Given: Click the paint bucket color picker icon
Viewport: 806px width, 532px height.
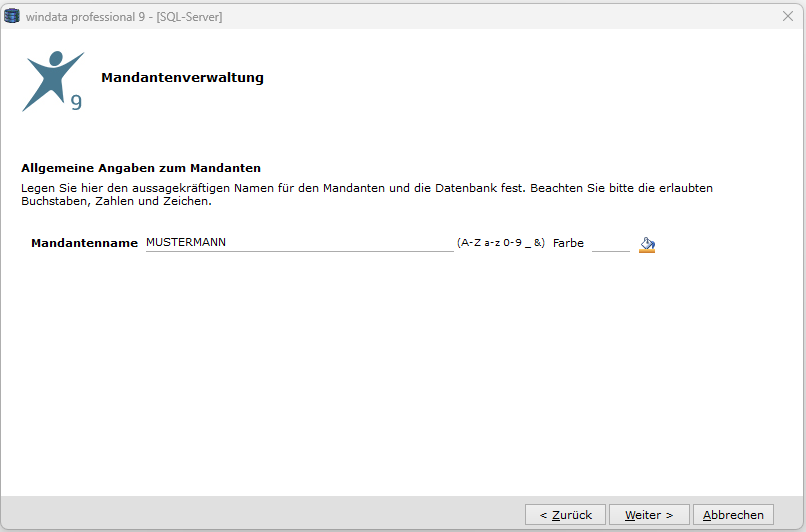Looking at the screenshot, I should pyautogui.click(x=647, y=244).
